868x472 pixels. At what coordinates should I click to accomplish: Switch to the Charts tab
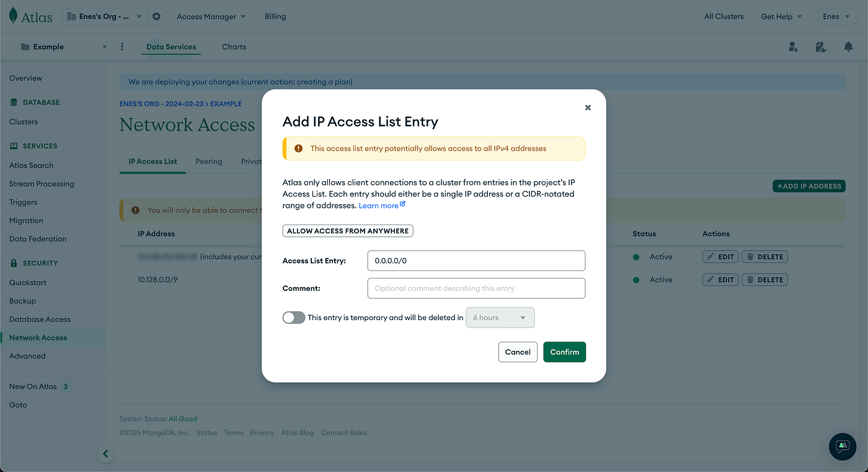tap(234, 47)
